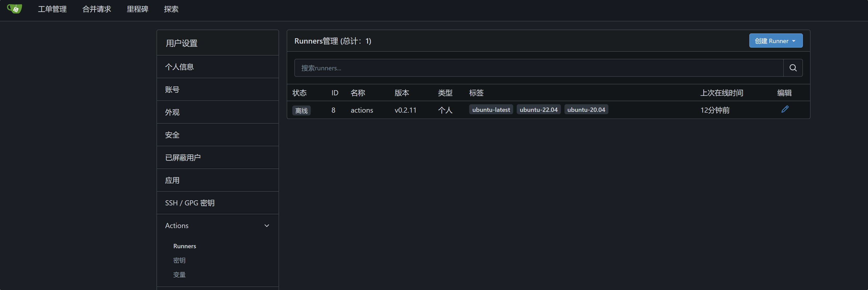Open 应用 settings page

click(x=172, y=180)
